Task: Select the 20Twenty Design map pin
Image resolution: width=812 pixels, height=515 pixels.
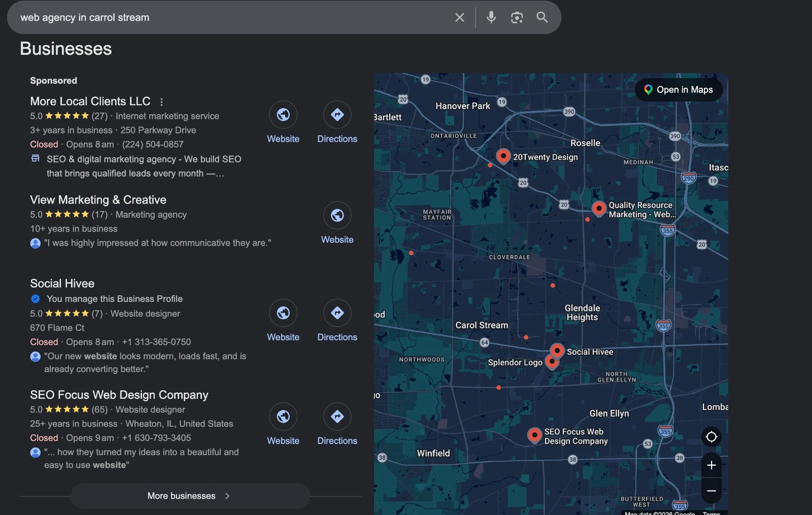Action: (503, 156)
